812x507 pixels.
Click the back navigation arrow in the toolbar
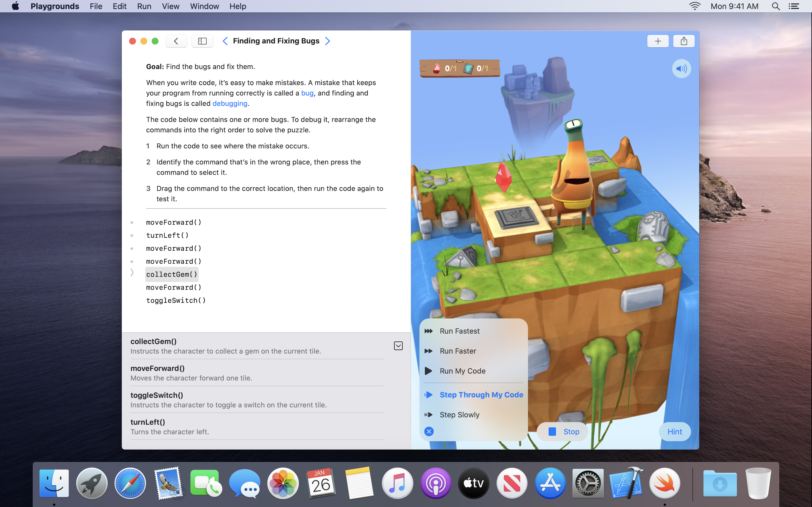coord(176,41)
